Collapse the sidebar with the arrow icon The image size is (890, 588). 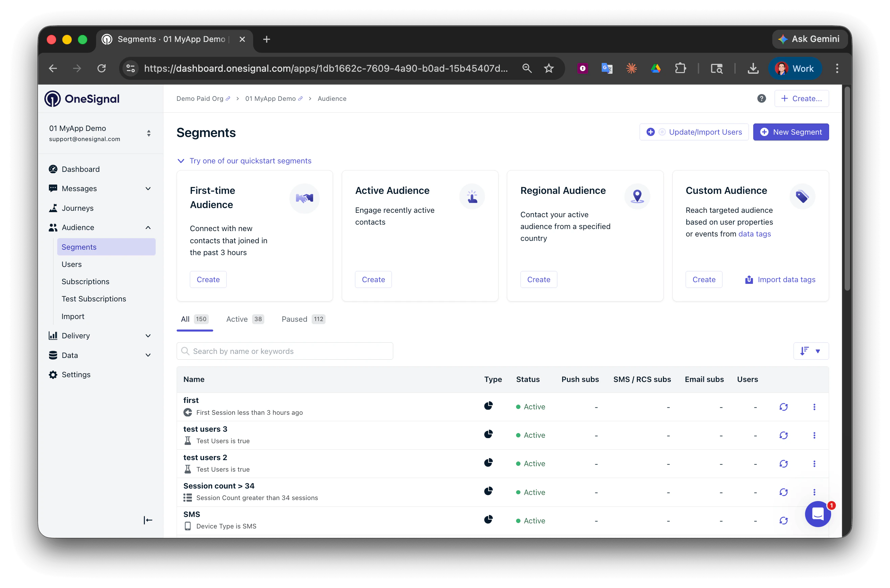[x=148, y=520]
